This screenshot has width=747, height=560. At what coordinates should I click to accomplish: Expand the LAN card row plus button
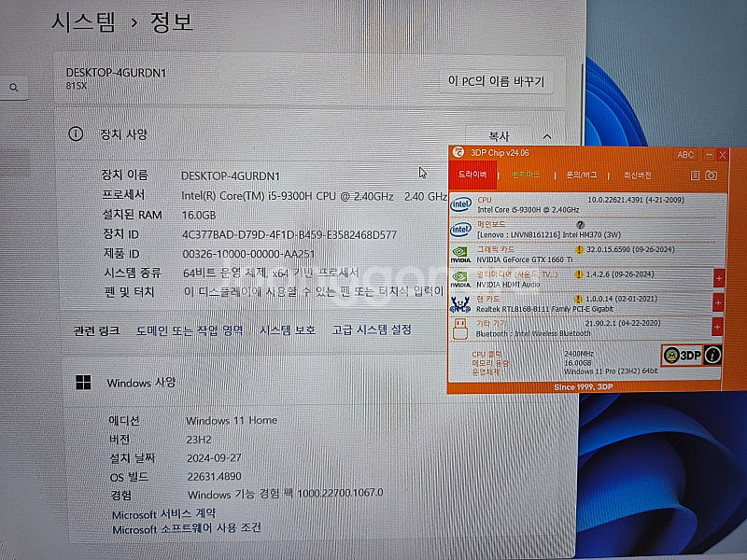[718, 302]
